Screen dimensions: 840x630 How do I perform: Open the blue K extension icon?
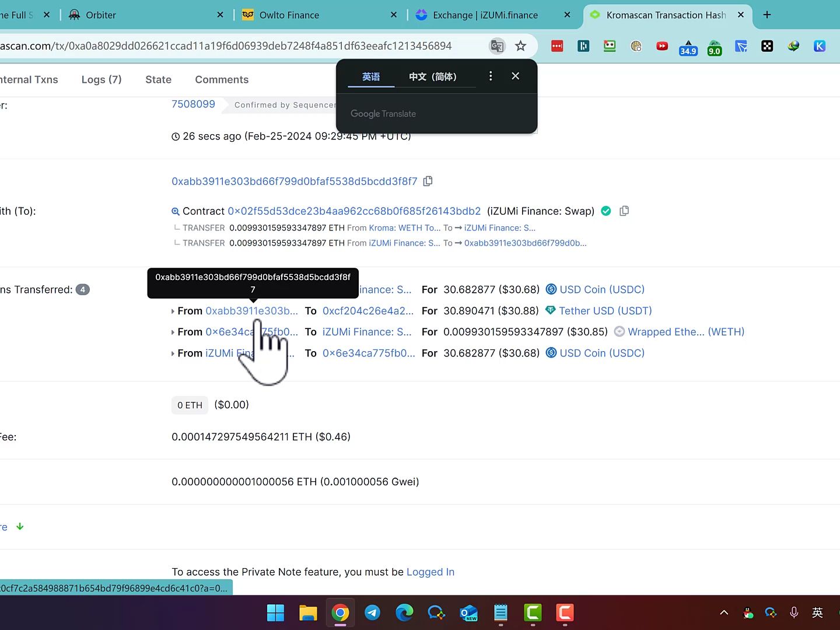coord(820,46)
